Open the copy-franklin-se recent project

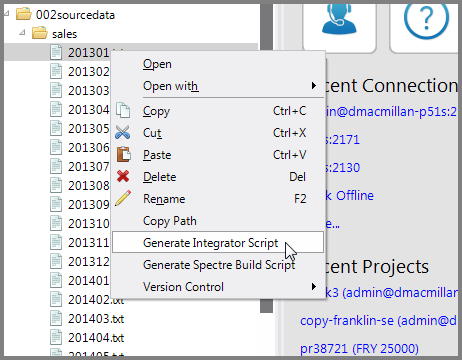(x=378, y=320)
